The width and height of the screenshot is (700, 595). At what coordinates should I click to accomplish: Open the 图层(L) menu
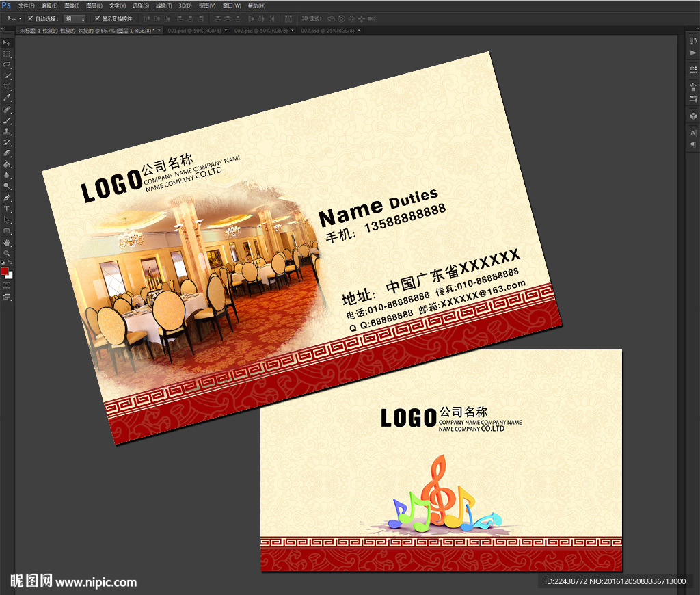tap(94, 5)
